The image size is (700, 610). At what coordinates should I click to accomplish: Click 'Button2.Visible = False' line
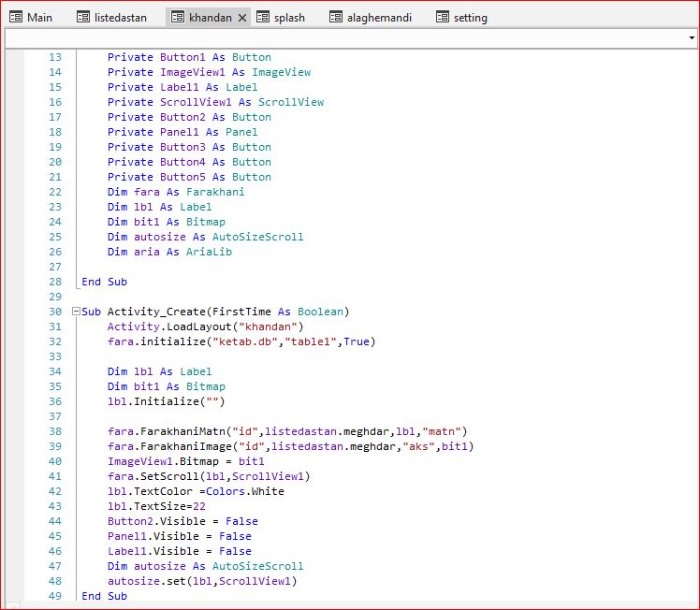pyautogui.click(x=182, y=521)
